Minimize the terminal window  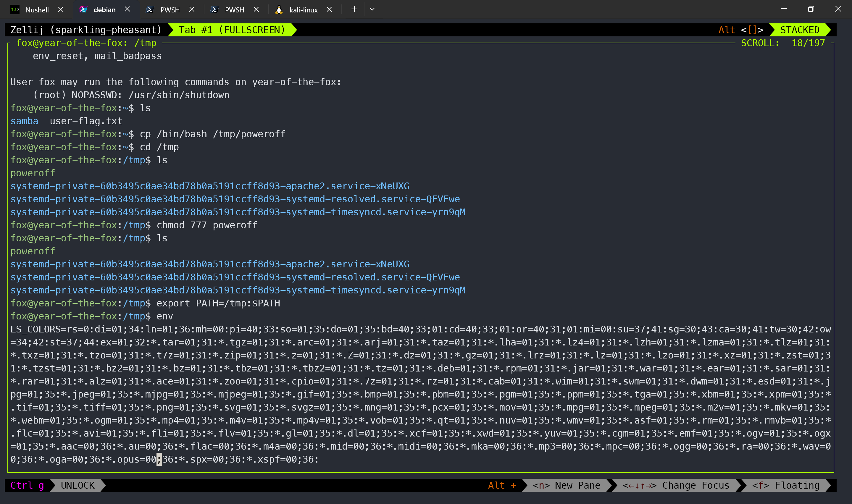[784, 9]
